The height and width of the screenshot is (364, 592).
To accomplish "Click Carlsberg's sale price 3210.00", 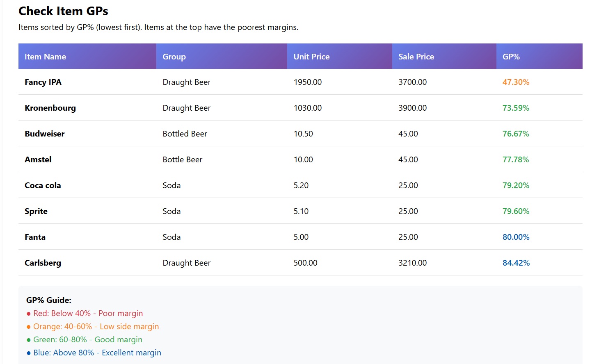I will point(412,263).
